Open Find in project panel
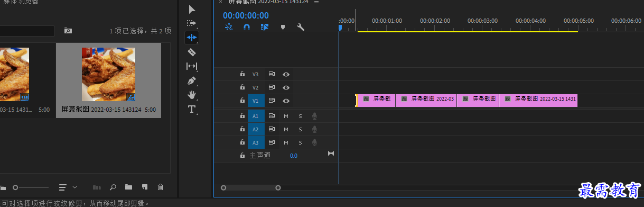 pos(113,187)
